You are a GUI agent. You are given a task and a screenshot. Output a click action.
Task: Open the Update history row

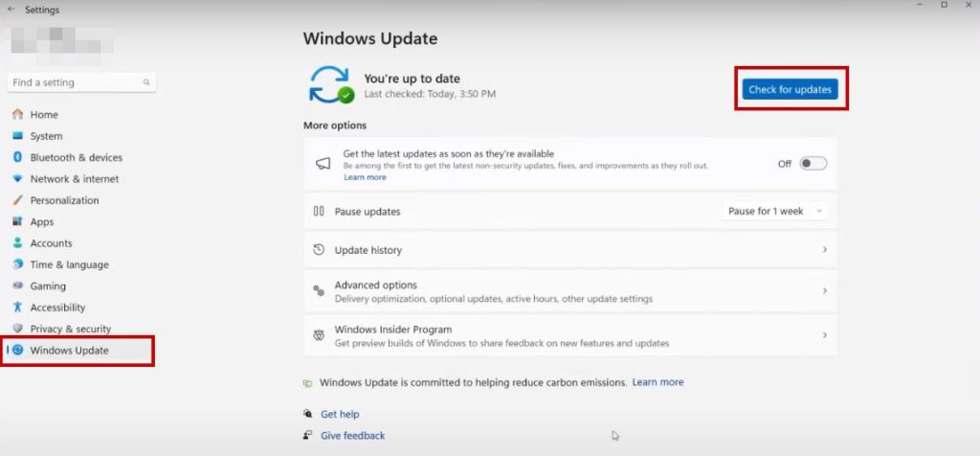570,250
